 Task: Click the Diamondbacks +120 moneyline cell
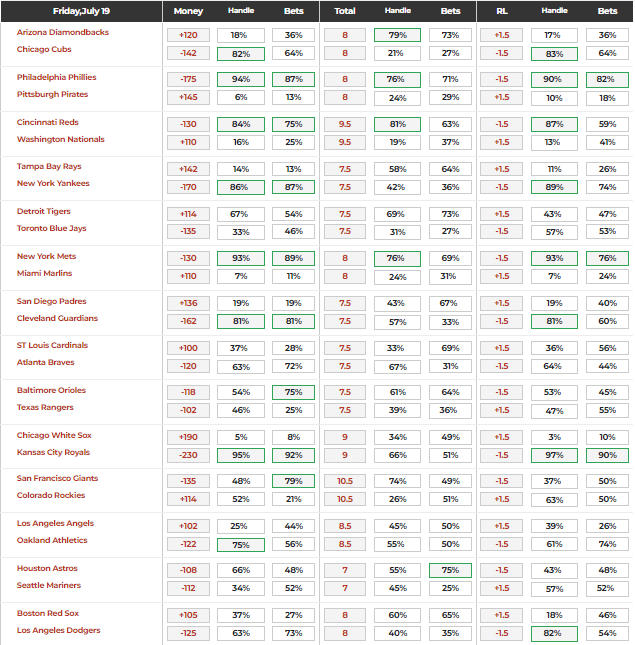tap(188, 35)
